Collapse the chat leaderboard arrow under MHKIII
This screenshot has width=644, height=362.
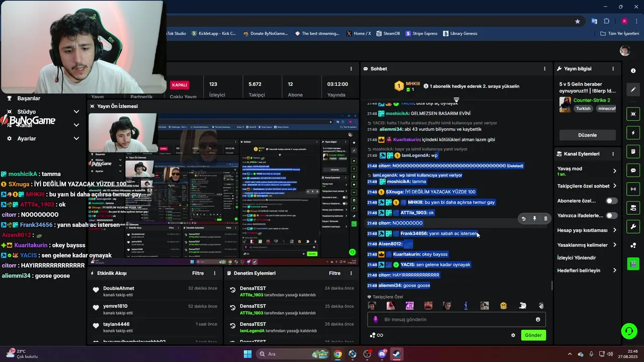[x=456, y=101]
